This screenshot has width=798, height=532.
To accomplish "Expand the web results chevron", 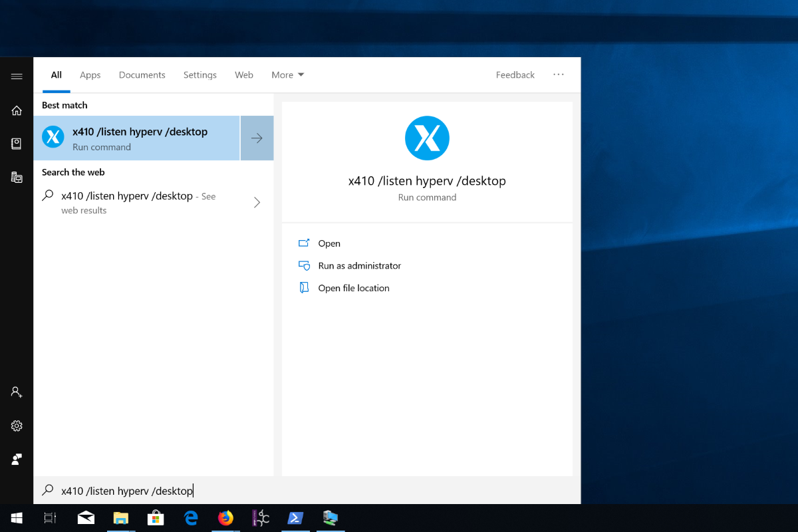I will (257, 203).
